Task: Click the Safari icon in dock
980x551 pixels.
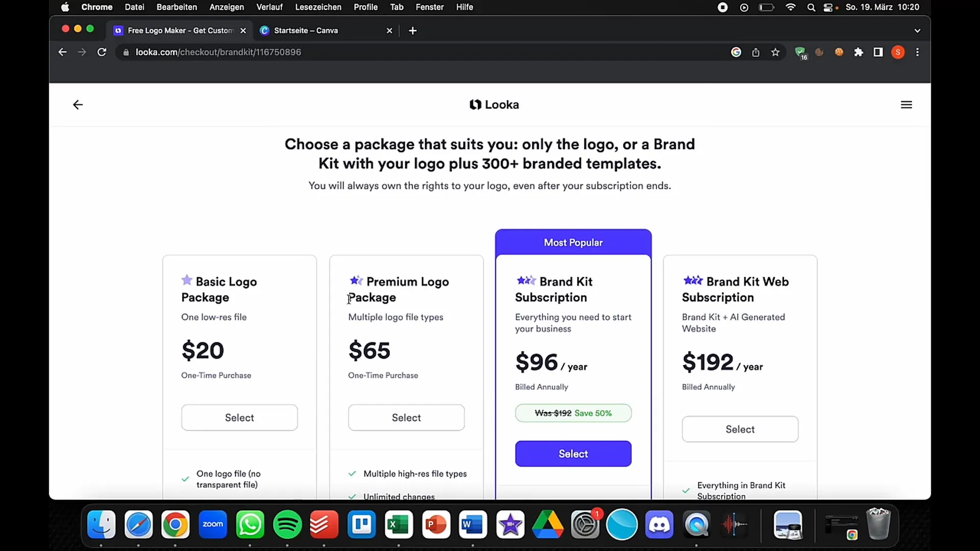Action: tap(138, 524)
